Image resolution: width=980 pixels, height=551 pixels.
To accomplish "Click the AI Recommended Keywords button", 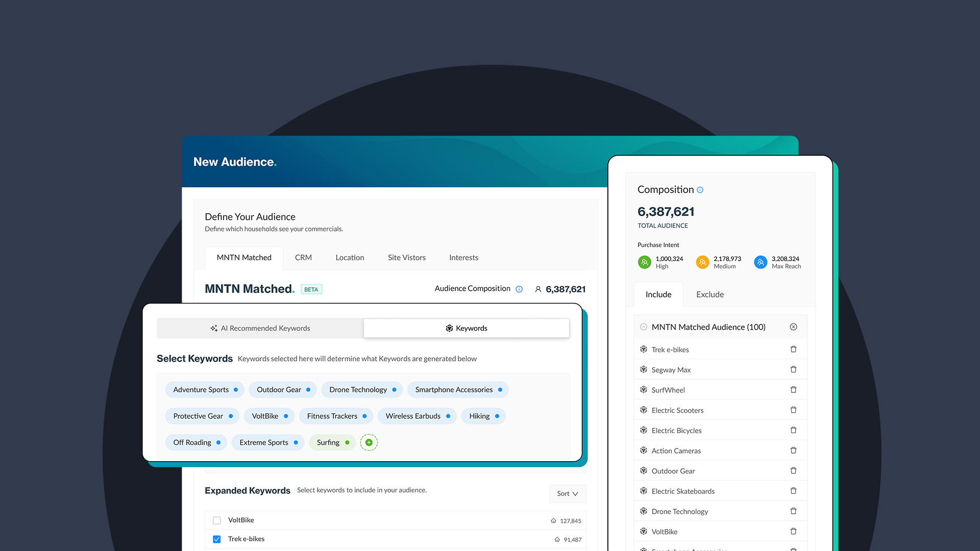I will tap(259, 328).
